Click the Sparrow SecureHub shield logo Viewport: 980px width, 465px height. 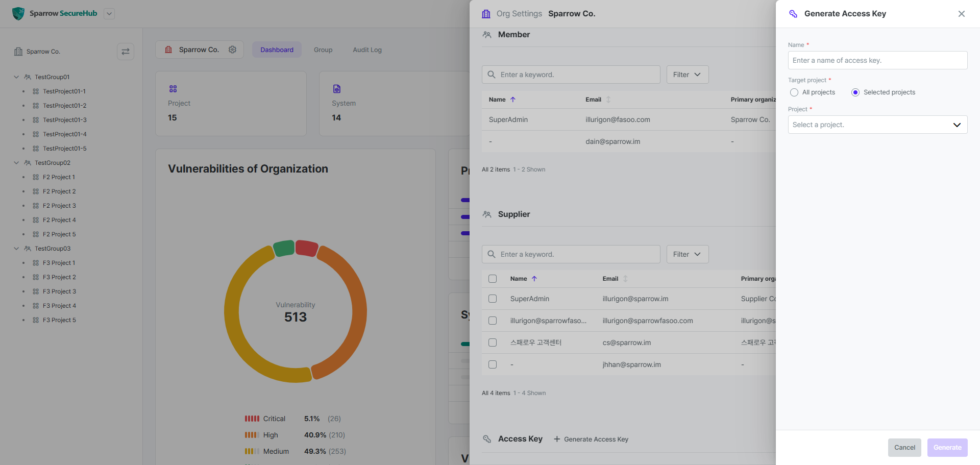pyautogui.click(x=18, y=14)
